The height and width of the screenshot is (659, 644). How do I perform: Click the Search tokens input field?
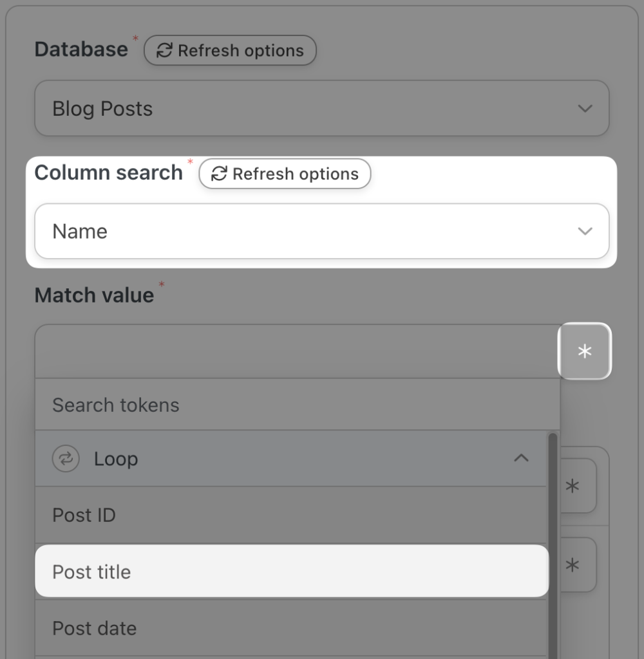[296, 404]
